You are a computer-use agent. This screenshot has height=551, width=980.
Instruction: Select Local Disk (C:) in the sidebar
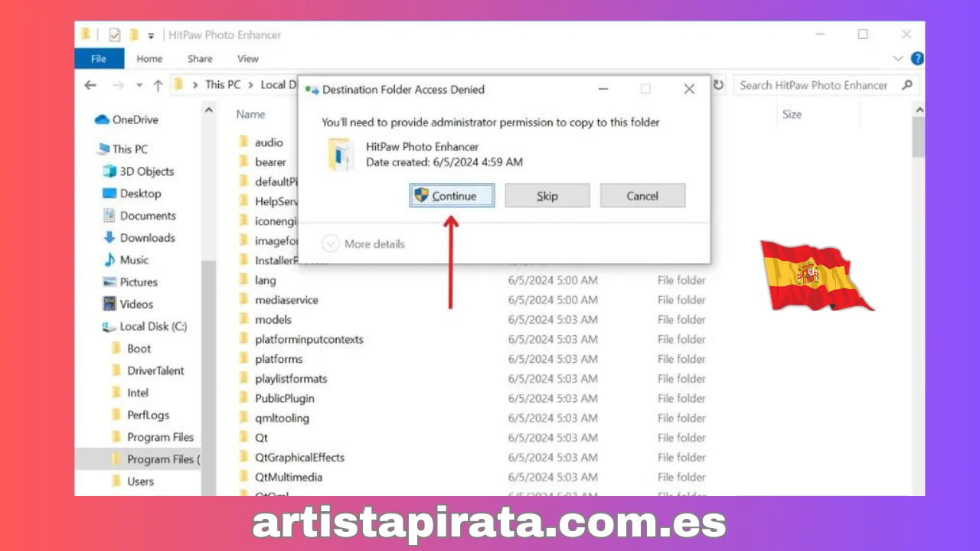(x=145, y=327)
